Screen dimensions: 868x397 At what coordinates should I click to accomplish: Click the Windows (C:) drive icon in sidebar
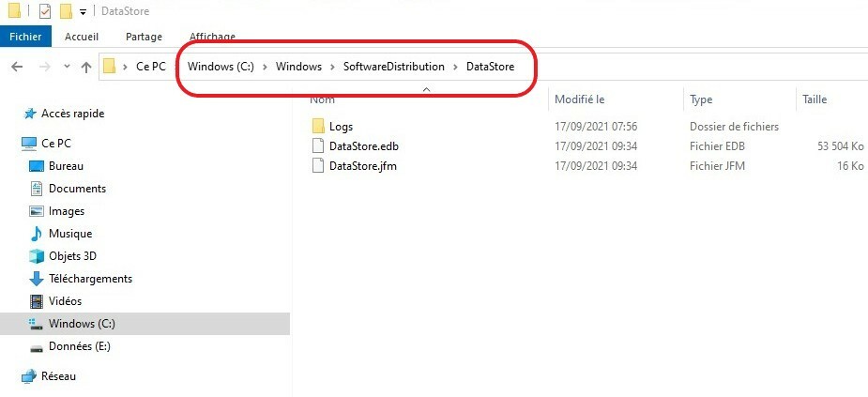[x=36, y=324]
